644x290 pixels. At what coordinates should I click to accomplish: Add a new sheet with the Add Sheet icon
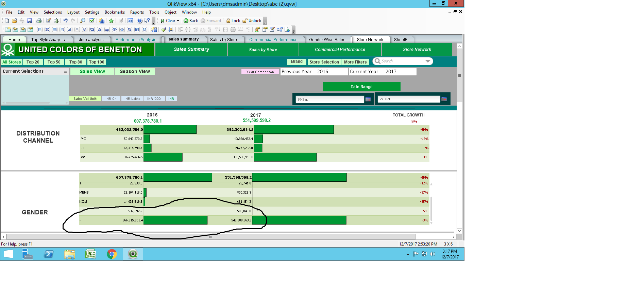click(8, 30)
